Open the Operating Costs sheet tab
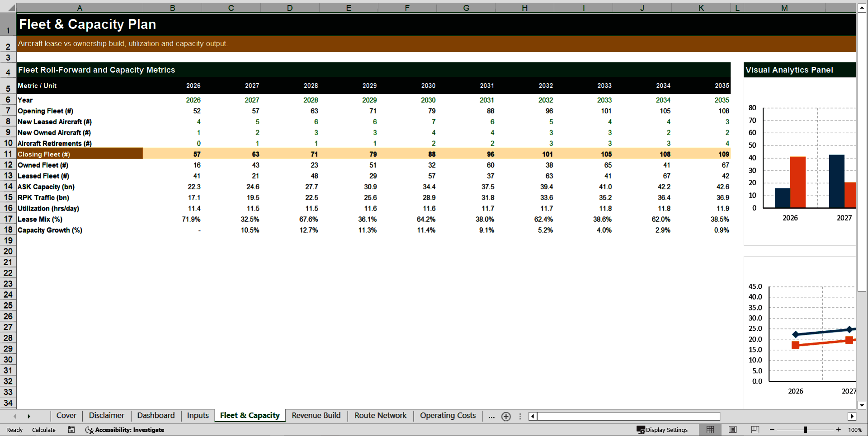 [448, 416]
